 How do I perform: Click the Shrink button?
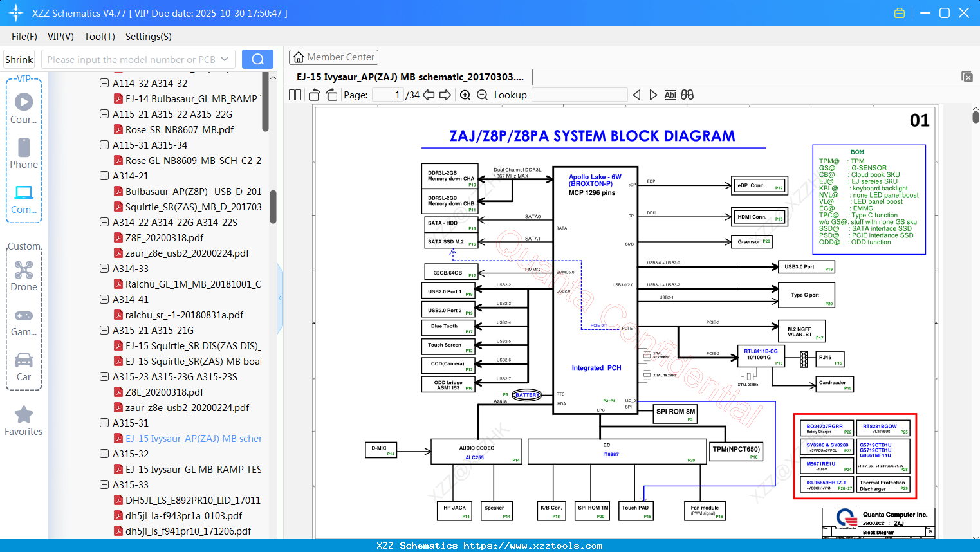click(19, 59)
